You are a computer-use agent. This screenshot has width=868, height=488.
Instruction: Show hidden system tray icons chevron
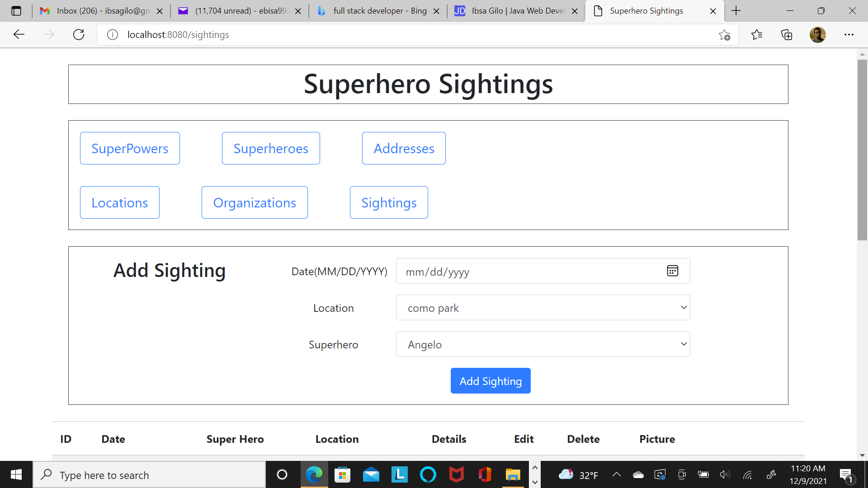[x=616, y=475]
